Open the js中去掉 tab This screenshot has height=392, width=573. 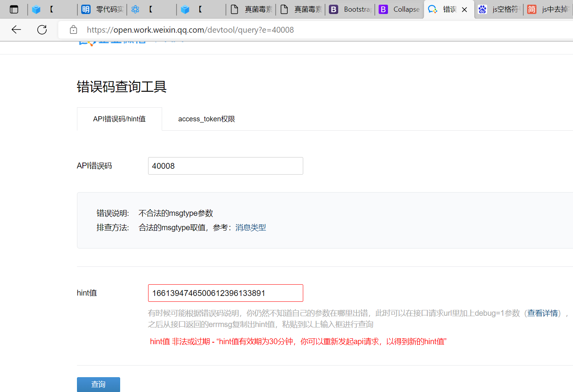tap(548, 9)
